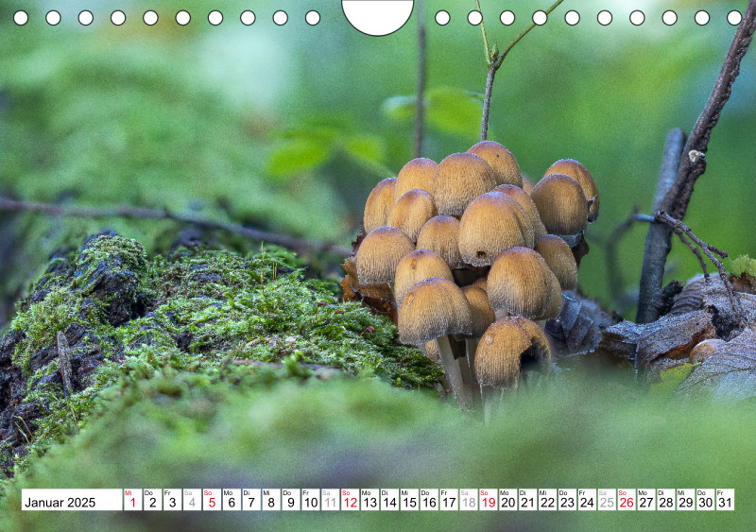Select Thursday 16 cell
Screen dimensions: 756x532
tap(429, 500)
